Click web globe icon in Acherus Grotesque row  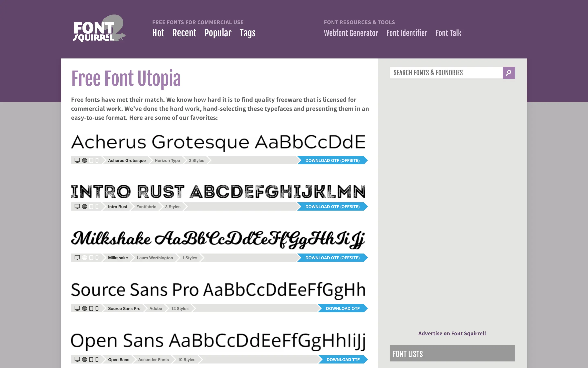pos(85,160)
